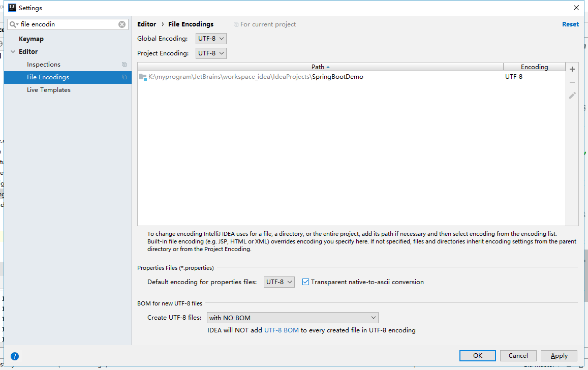Screen dimensions: 588x370
Task: Click the project-level icon beside Inspections
Action: click(124, 65)
